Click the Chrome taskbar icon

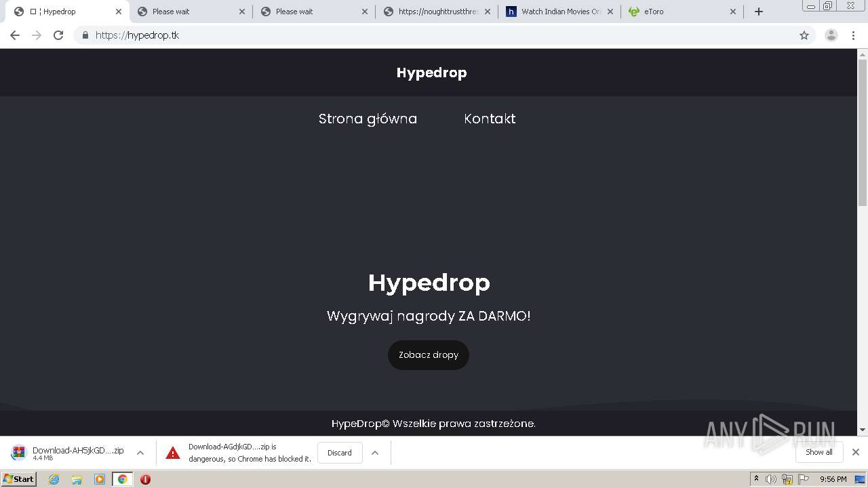[x=122, y=479]
